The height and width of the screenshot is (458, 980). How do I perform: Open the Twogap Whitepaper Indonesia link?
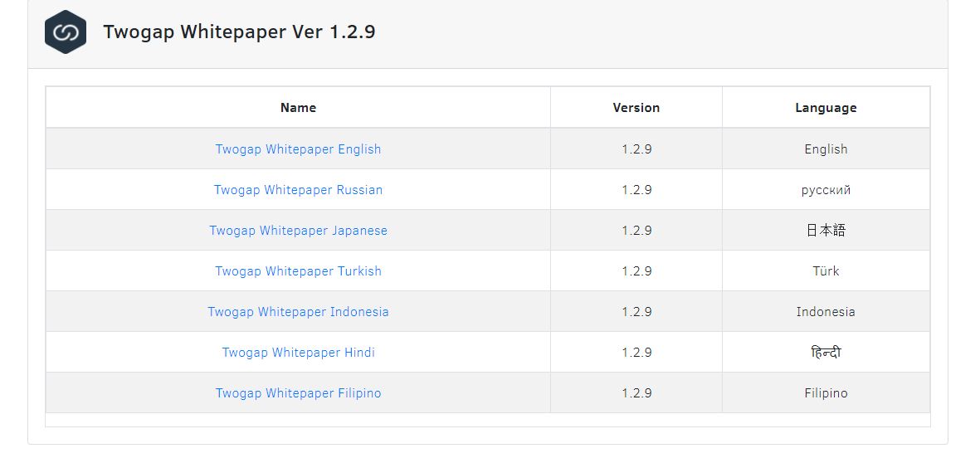pos(298,312)
